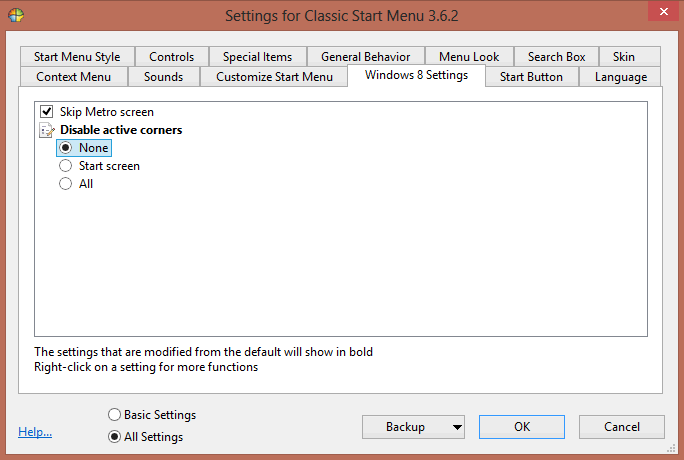Screen dimensions: 684x460
Task: Switch to the Start Button tab
Action: 531,77
